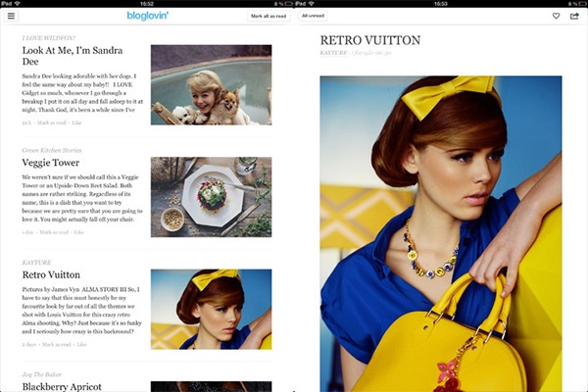Image resolution: width=588 pixels, height=392 pixels.
Task: Click the RETRO VUITTON article heading
Action: (370, 40)
